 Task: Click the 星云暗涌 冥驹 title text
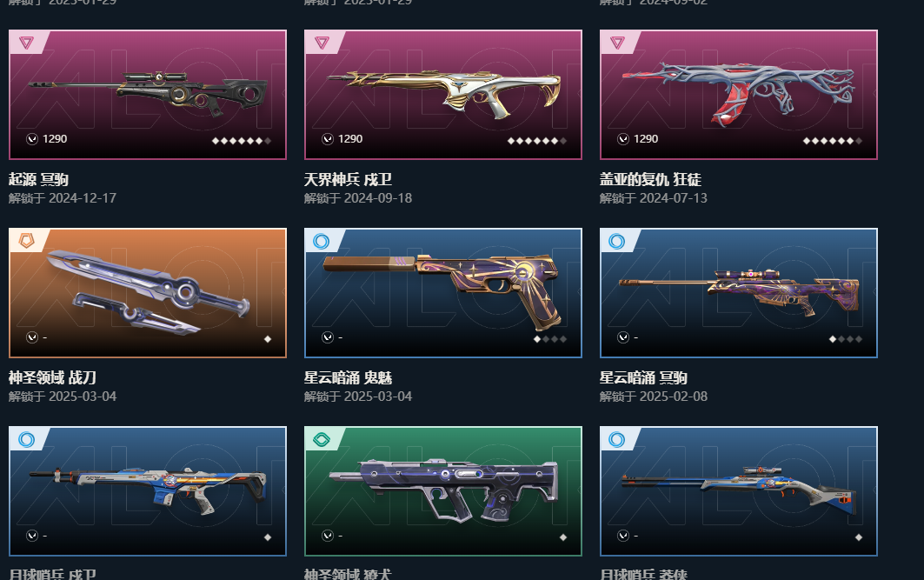(643, 377)
